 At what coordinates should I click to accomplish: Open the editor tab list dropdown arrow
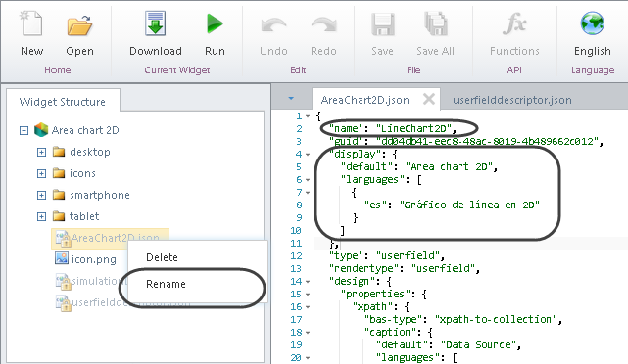tap(291, 99)
